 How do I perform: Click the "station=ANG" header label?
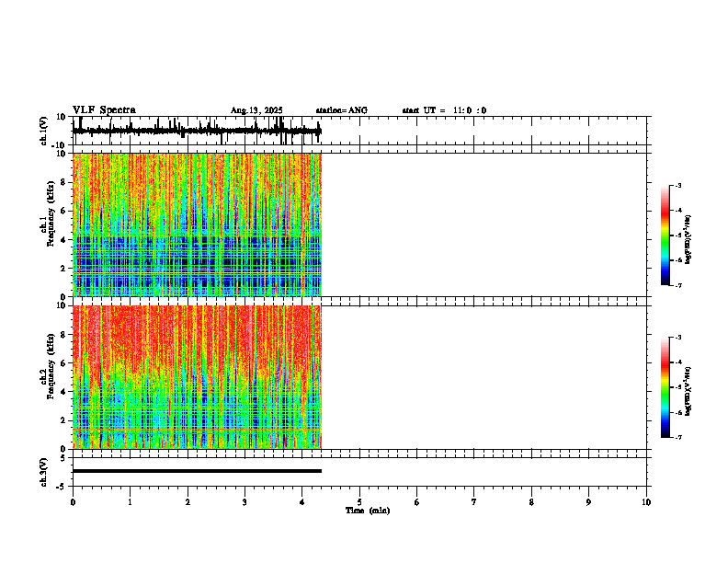(341, 110)
